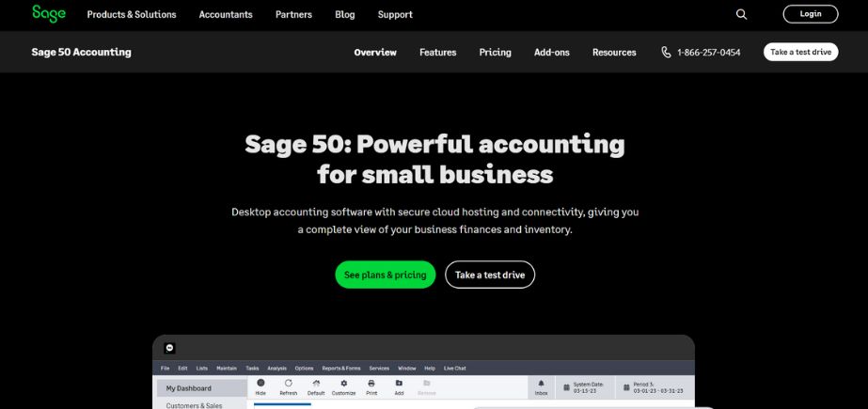Open Edit menu in app preview
The height and width of the screenshot is (409, 868).
coord(182,368)
